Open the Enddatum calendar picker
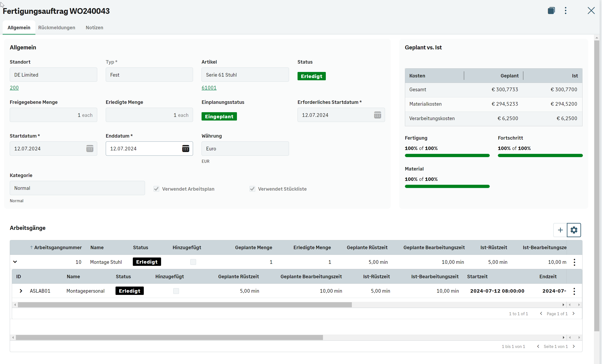The image size is (602, 364). [185, 148]
